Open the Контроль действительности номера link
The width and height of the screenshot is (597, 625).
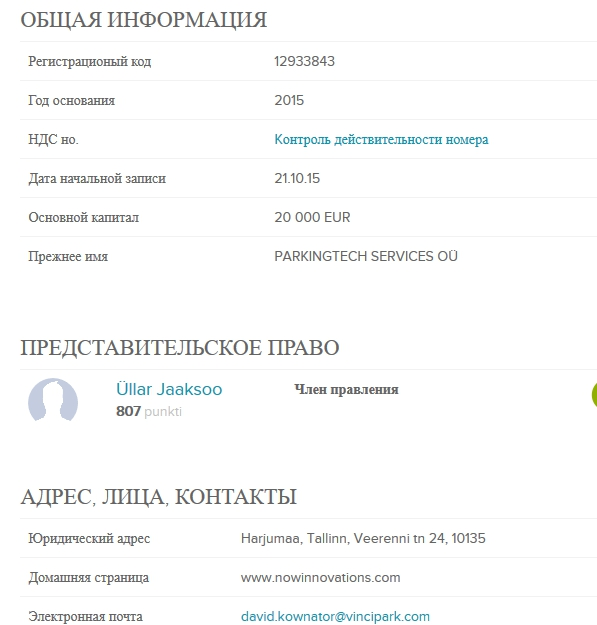click(x=381, y=139)
